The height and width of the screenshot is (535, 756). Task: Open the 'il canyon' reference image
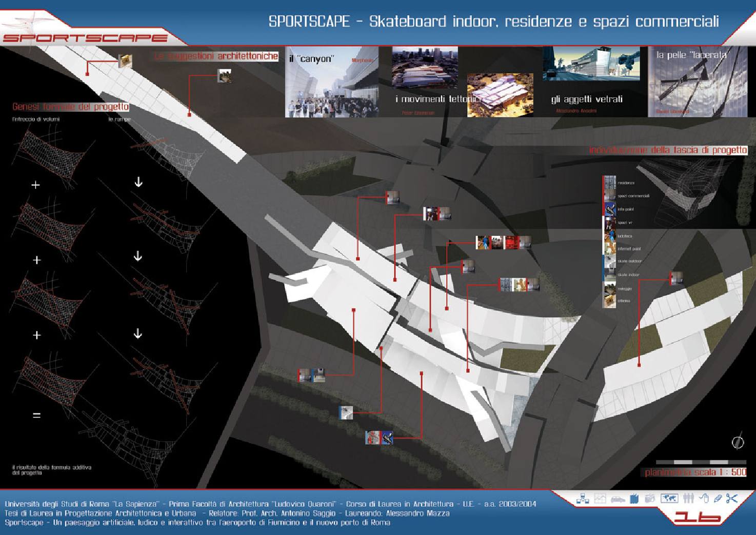pos(331,82)
